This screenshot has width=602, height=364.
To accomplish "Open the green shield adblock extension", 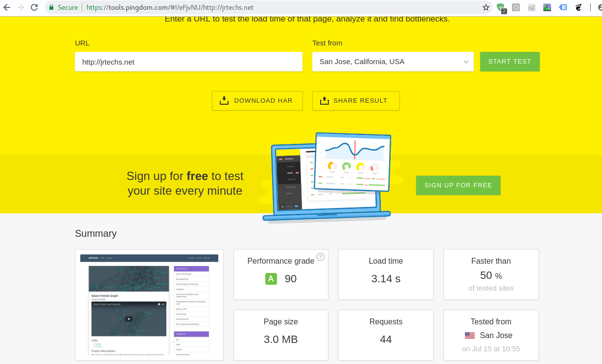I will click(501, 8).
